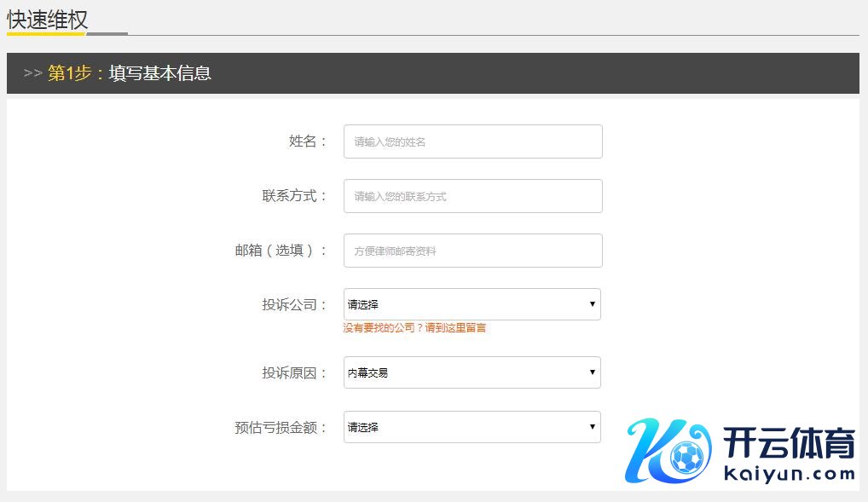Open the 投诉公司 company dropdown

(472, 304)
